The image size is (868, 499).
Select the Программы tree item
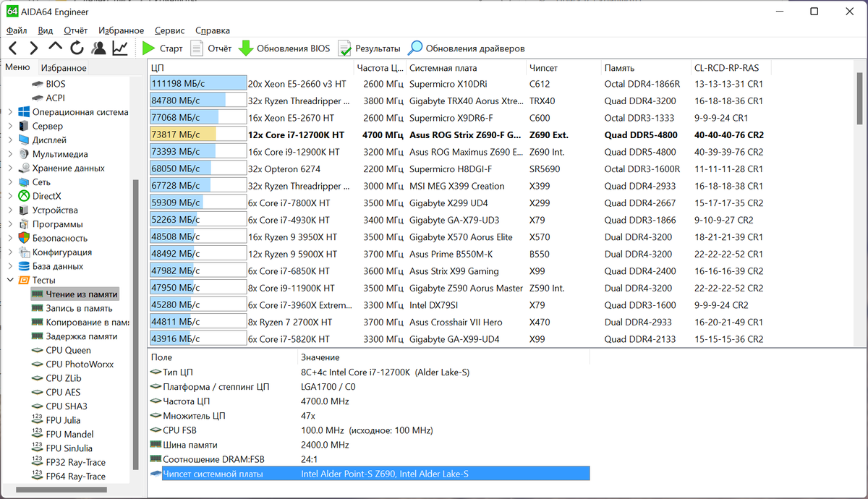click(57, 224)
